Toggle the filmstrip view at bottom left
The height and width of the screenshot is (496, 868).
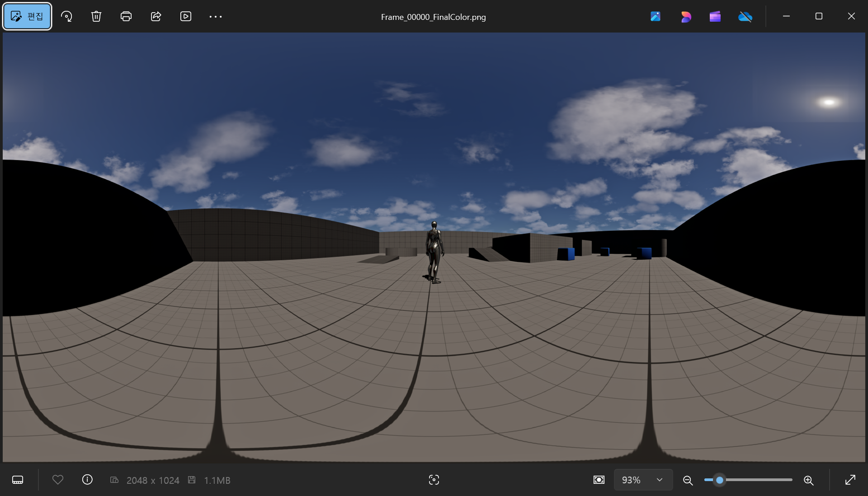tap(18, 480)
